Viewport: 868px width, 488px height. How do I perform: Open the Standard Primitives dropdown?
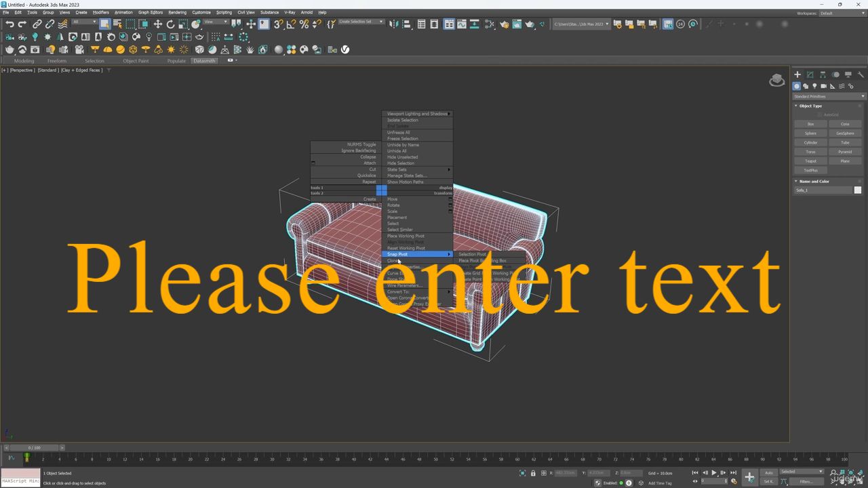[x=829, y=96]
